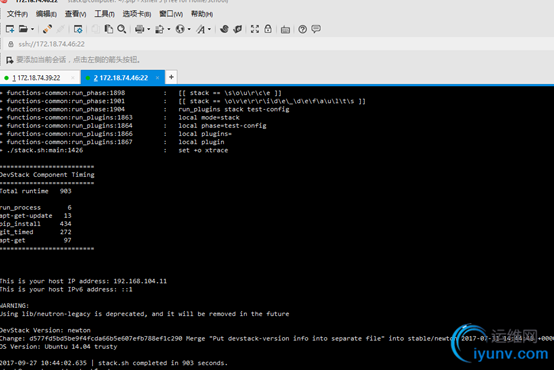Open the 编辑 (Edit) menu
This screenshot has width=554, height=370.
click(x=46, y=14)
